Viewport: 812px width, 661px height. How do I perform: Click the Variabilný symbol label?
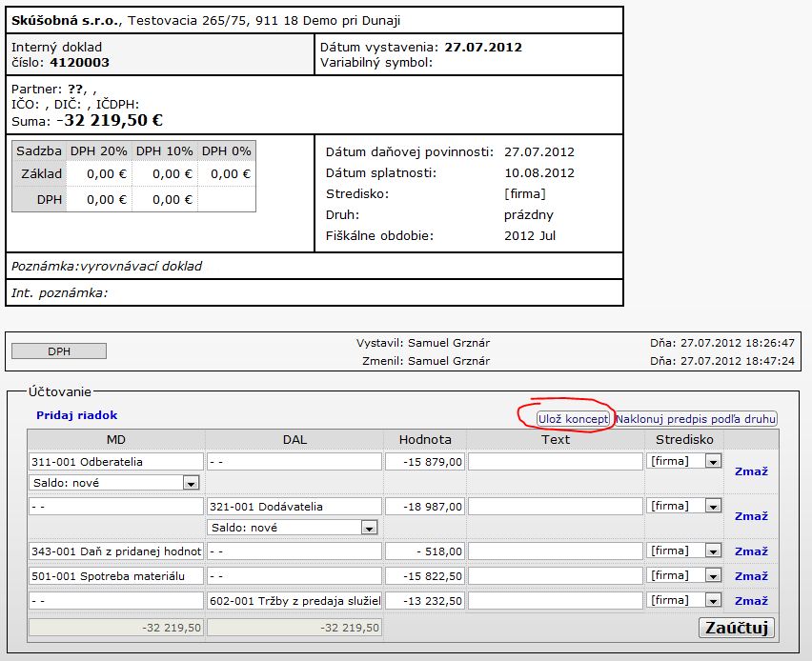376,63
